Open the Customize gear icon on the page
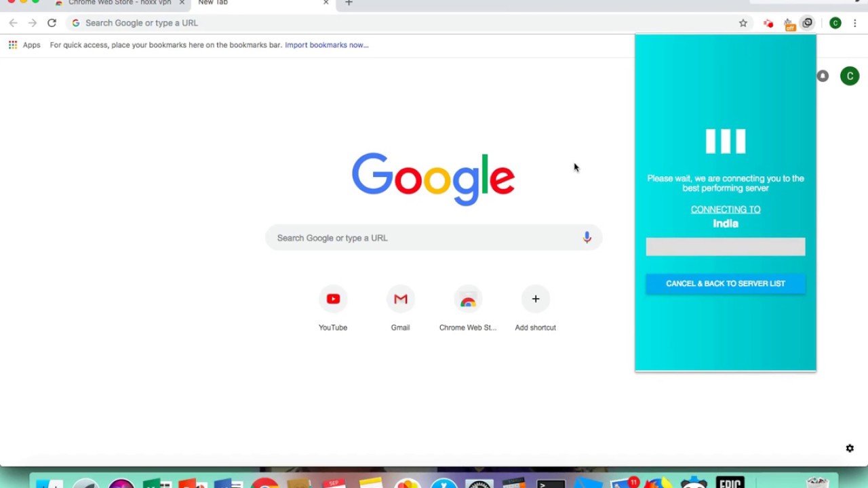The height and width of the screenshot is (488, 868). pos(850,448)
